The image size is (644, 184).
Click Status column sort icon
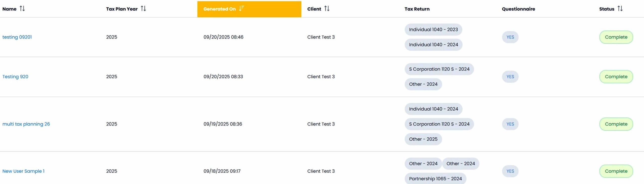click(x=620, y=9)
